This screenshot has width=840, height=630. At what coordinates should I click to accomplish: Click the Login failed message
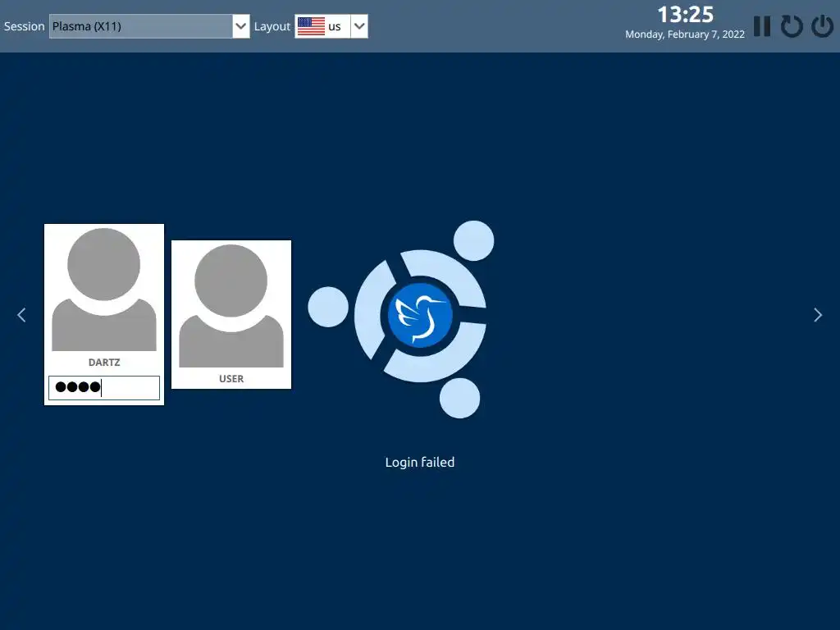click(420, 463)
